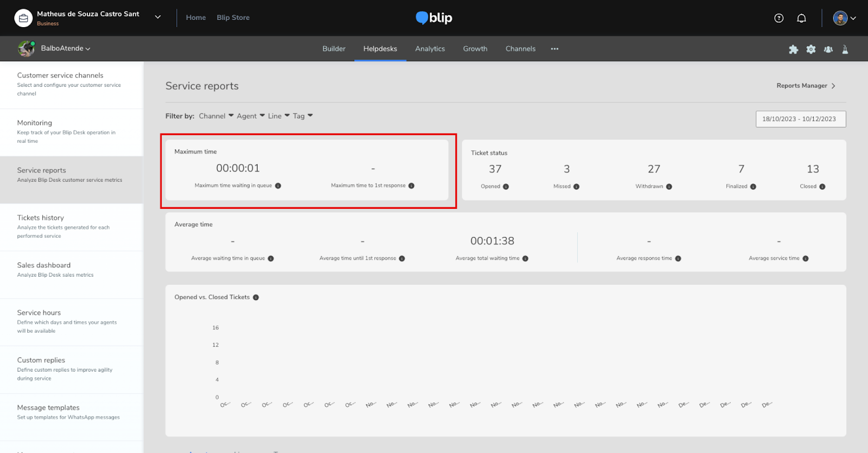
Task: Open the bot settings gear icon
Action: point(810,49)
